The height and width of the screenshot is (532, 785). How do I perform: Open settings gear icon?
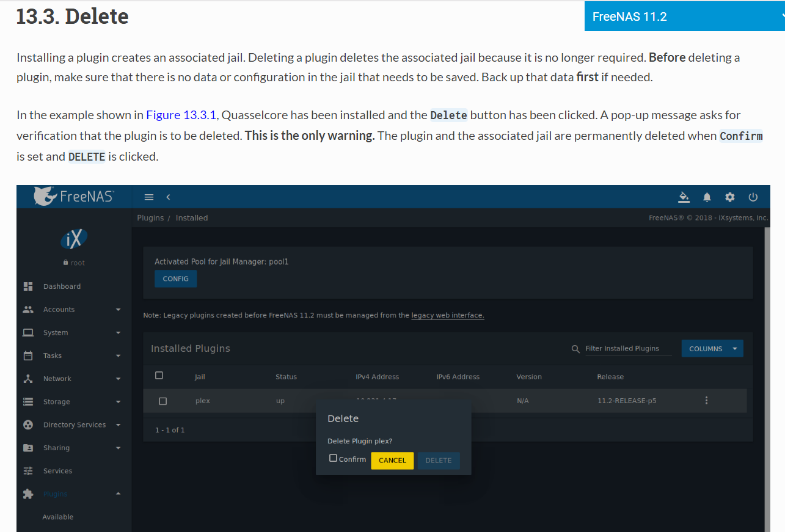pyautogui.click(x=729, y=197)
